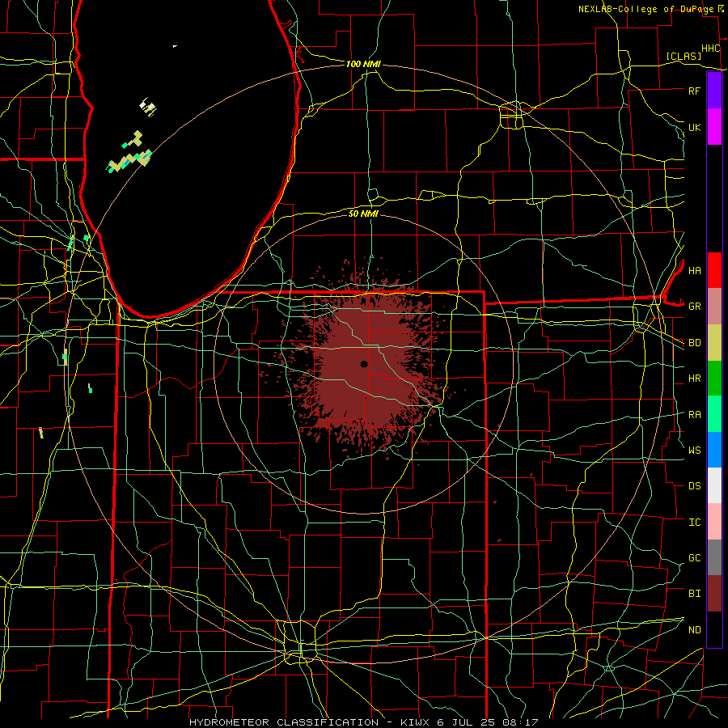This screenshot has height=728, width=728.
Task: Click the UK magenta legend swatch
Action: click(x=714, y=127)
